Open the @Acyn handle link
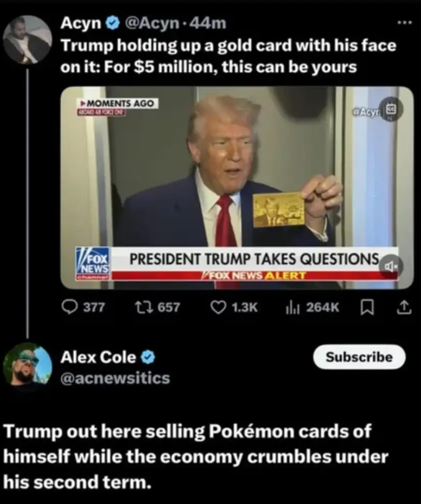The width and height of the screenshot is (421, 504). coord(151,23)
